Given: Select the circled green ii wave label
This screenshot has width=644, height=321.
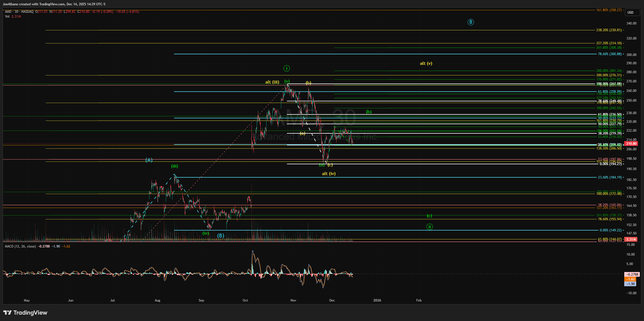Looking at the screenshot, I should [430, 227].
